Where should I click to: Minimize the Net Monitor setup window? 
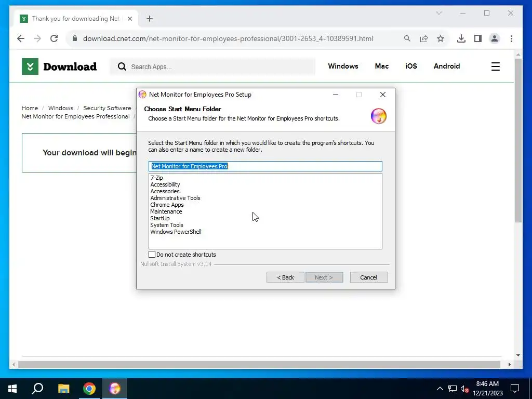[x=336, y=95]
